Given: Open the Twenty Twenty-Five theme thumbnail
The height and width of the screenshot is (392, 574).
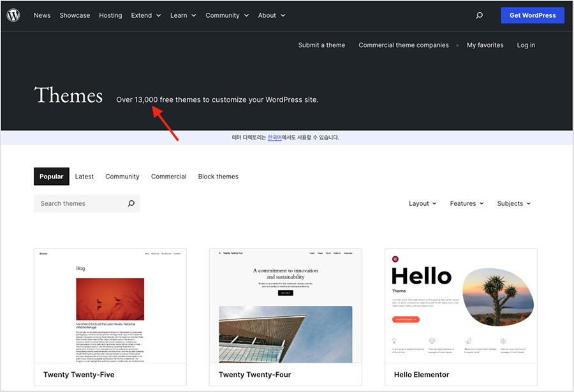Looking at the screenshot, I should coord(110,306).
